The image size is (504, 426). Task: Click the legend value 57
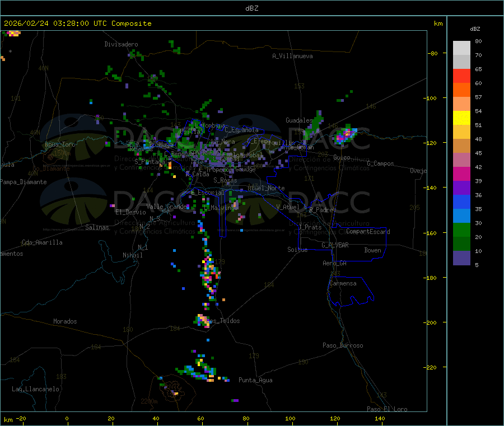478,97
